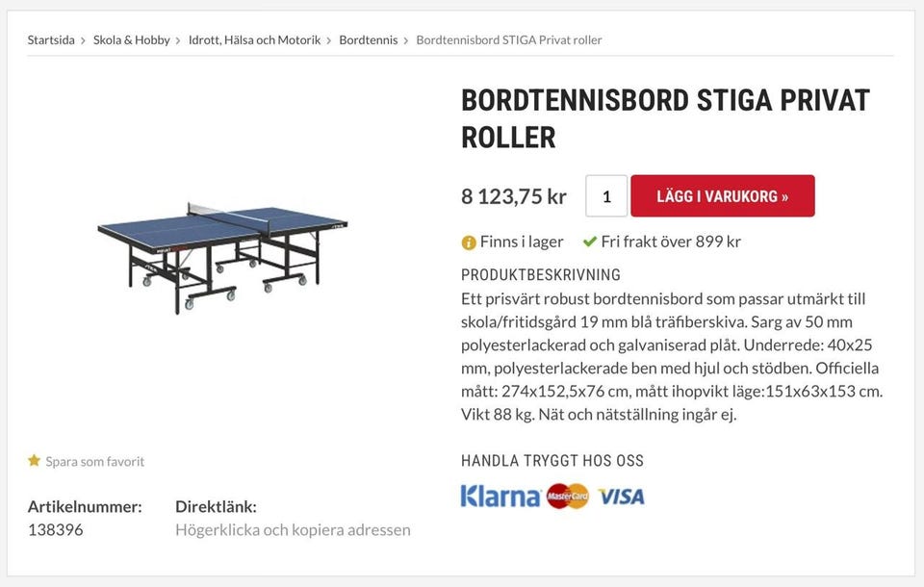Screen dimensions: 924x587
Task: Click the MasterCard logo
Action: (x=568, y=497)
